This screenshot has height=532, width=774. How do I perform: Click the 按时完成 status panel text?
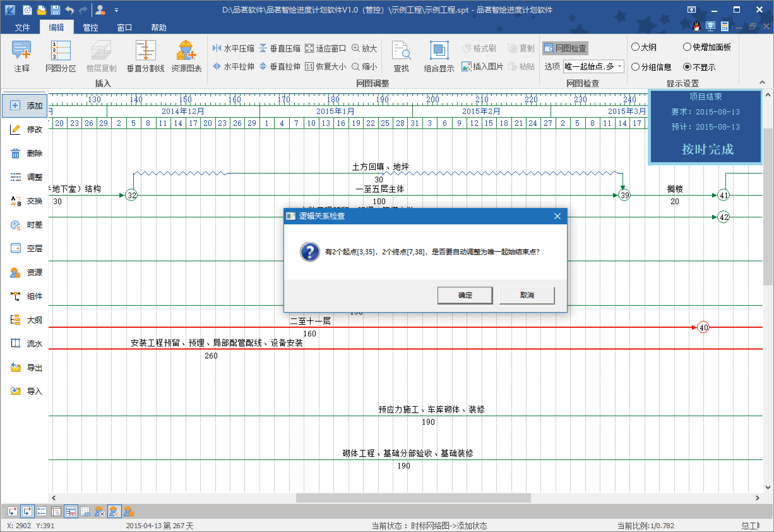click(x=707, y=149)
